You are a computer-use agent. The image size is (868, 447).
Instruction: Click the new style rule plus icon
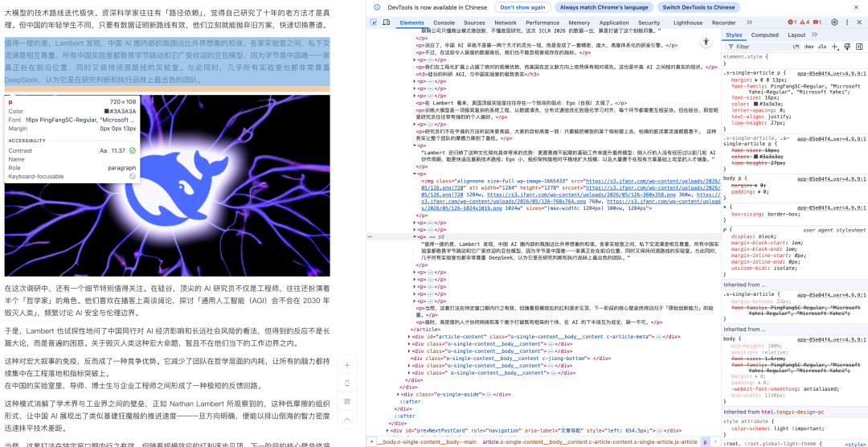click(835, 47)
